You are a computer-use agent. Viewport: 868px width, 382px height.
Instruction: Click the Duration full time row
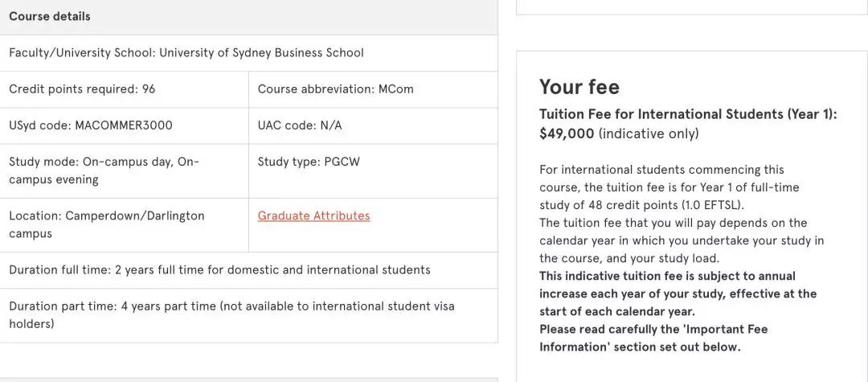219,269
